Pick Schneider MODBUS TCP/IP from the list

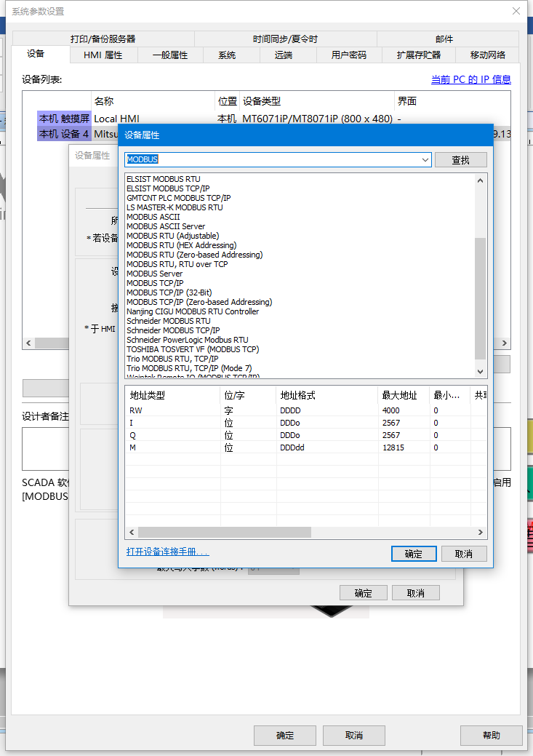click(173, 330)
